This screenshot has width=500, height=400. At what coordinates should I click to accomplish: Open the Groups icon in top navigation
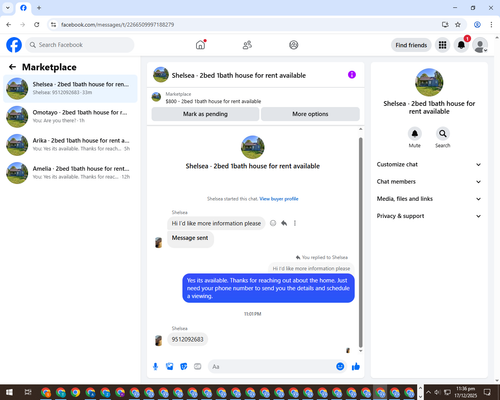click(x=294, y=45)
